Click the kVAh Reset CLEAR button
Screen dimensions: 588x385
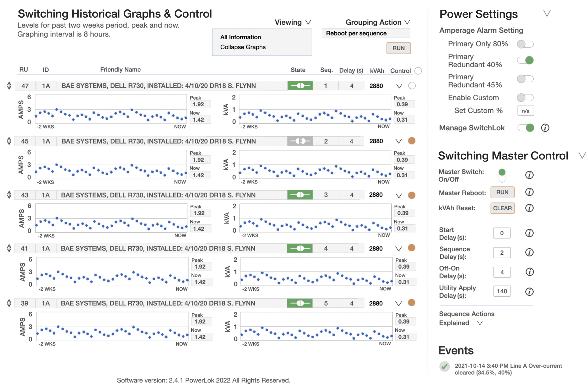(502, 208)
